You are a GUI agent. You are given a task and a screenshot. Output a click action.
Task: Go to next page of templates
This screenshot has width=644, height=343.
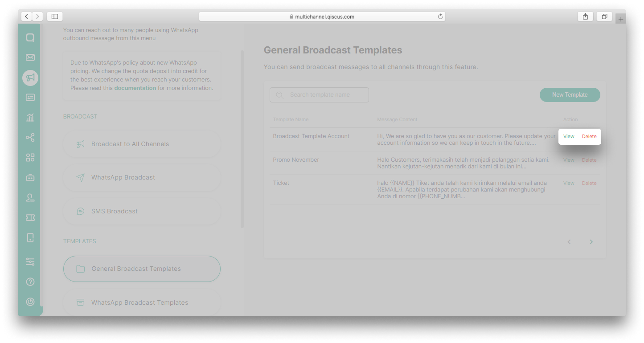[591, 242]
